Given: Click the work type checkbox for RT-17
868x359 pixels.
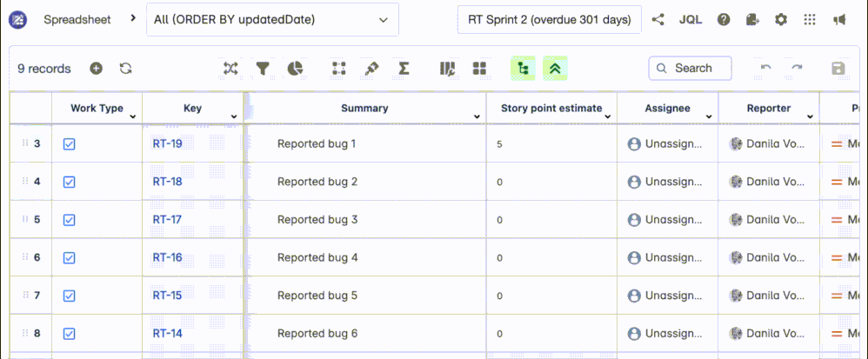Looking at the screenshot, I should 70,220.
